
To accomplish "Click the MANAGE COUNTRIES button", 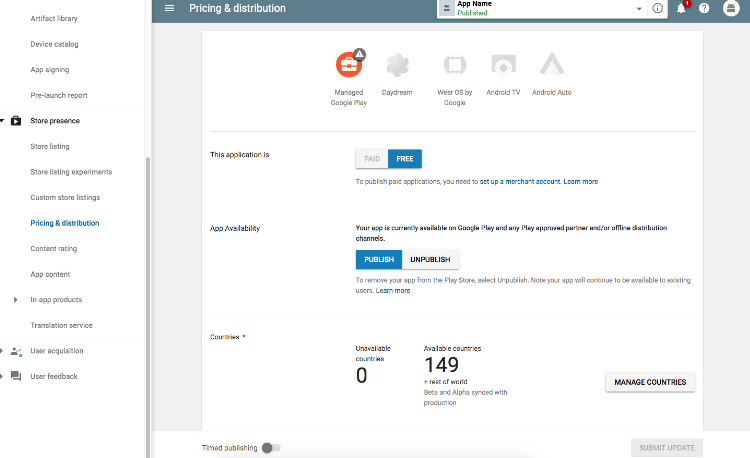I will click(650, 382).
